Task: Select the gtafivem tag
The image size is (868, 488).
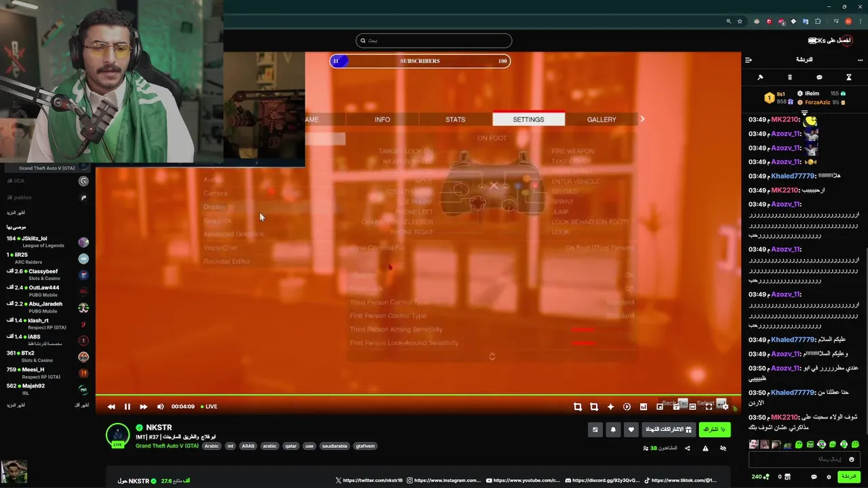Action: point(365,446)
